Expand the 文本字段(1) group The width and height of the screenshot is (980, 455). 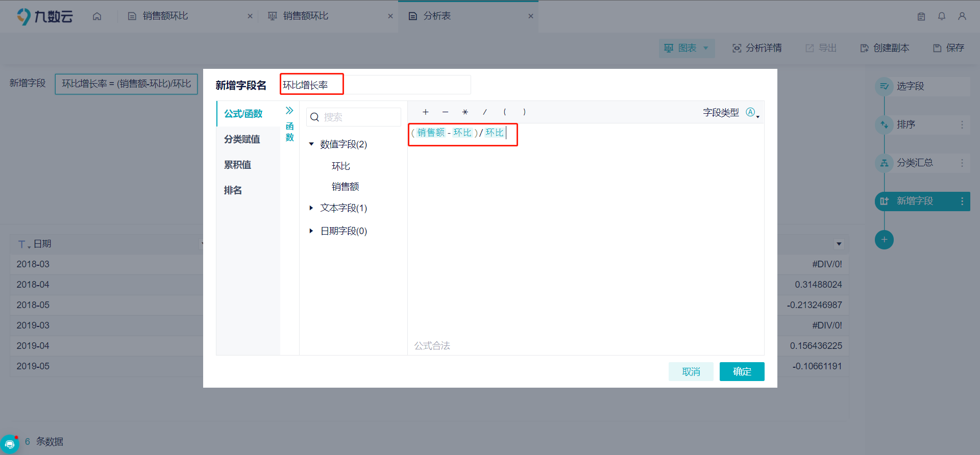(311, 208)
